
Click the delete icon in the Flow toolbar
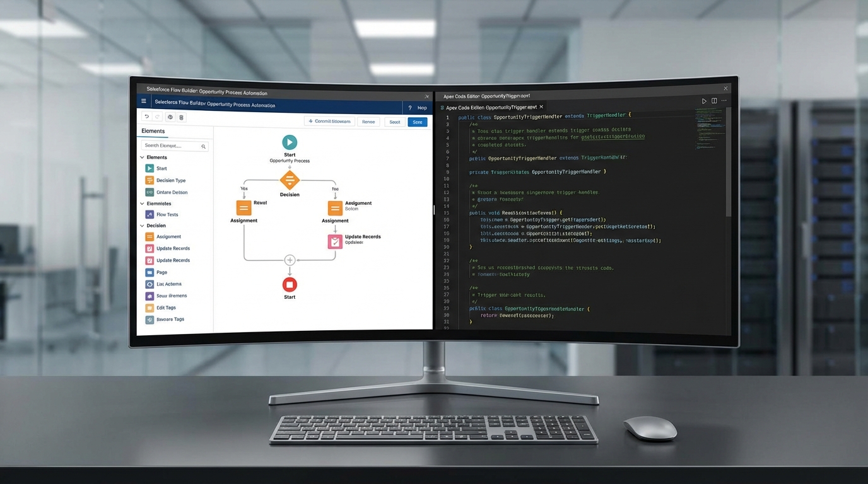[x=181, y=117]
